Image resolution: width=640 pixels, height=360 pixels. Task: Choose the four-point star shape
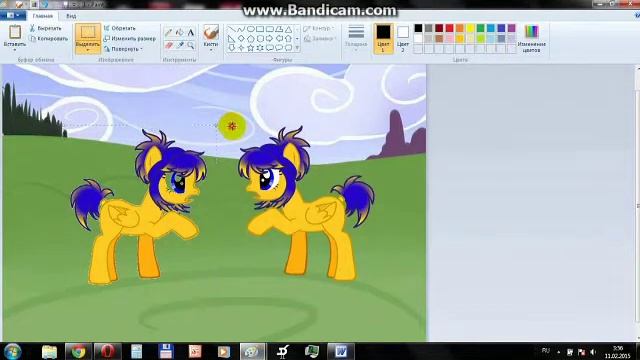(x=241, y=48)
